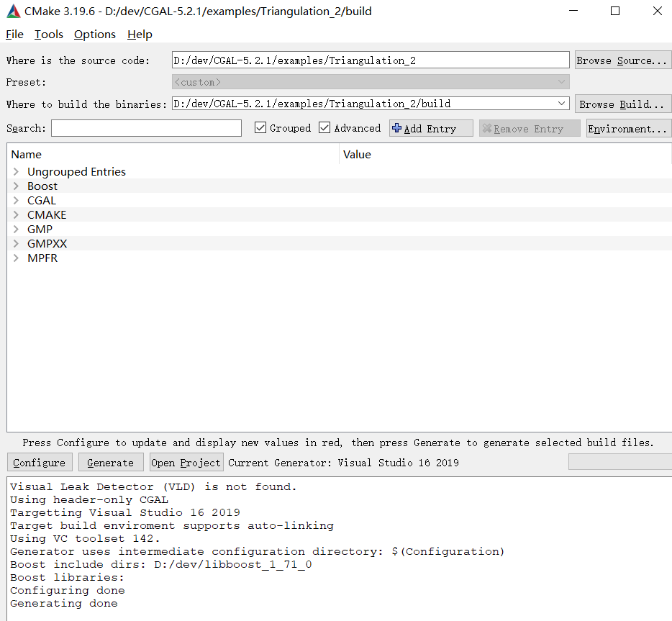This screenshot has width=672, height=621.
Task: Click Browse Source to pick source folder
Action: coord(622,60)
